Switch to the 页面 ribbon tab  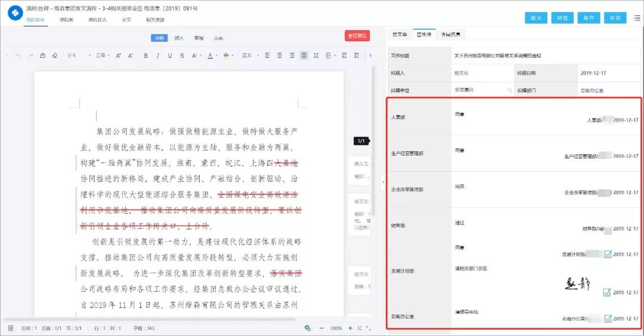point(218,38)
